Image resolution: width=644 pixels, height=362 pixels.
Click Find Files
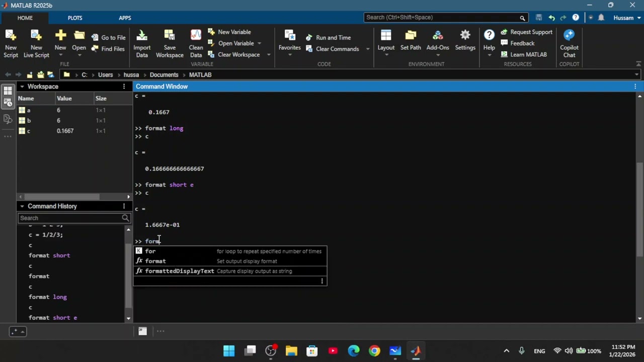(108, 49)
